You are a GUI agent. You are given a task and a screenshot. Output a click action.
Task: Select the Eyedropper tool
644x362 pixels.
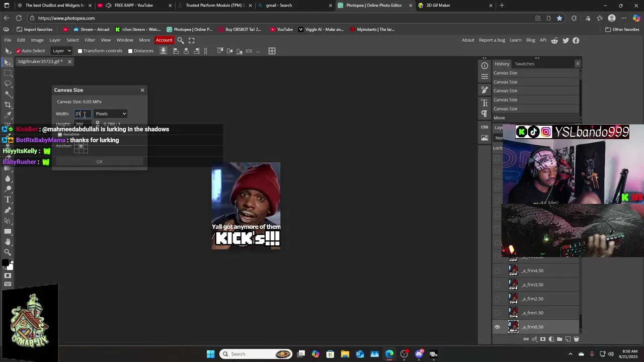pos(8,115)
